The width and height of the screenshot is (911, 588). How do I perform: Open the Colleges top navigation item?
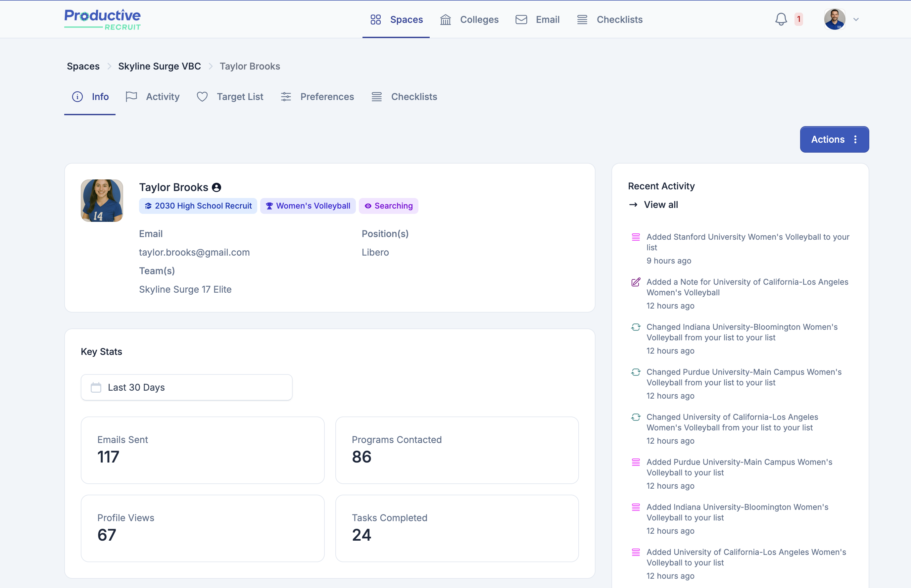pyautogui.click(x=469, y=20)
